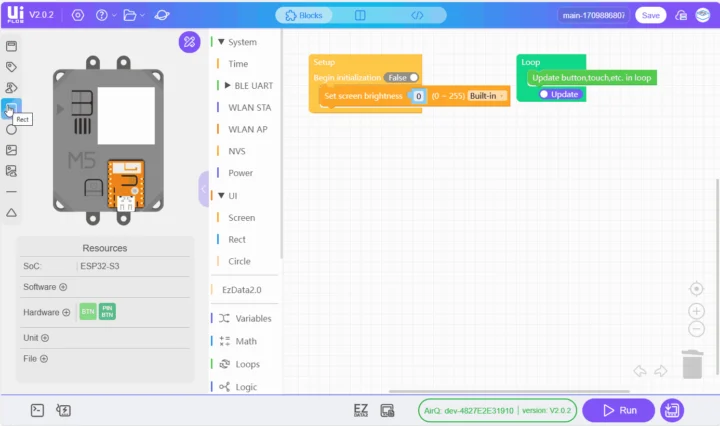The image size is (720, 426).
Task: Expand the BLE UART category
Action: pos(227,86)
